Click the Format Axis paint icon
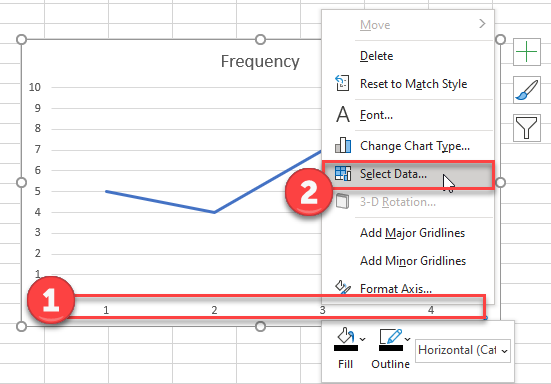 point(343,287)
